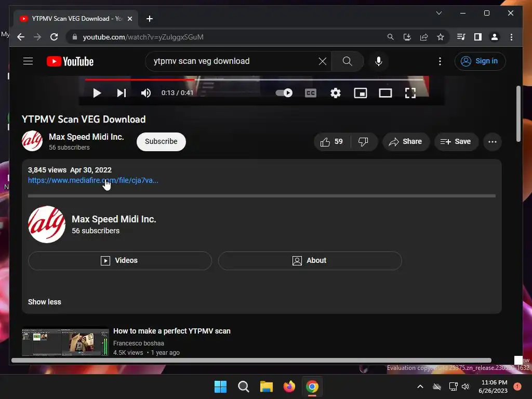The image size is (532, 399).
Task: Open Chrome profile icon
Action: click(x=495, y=37)
